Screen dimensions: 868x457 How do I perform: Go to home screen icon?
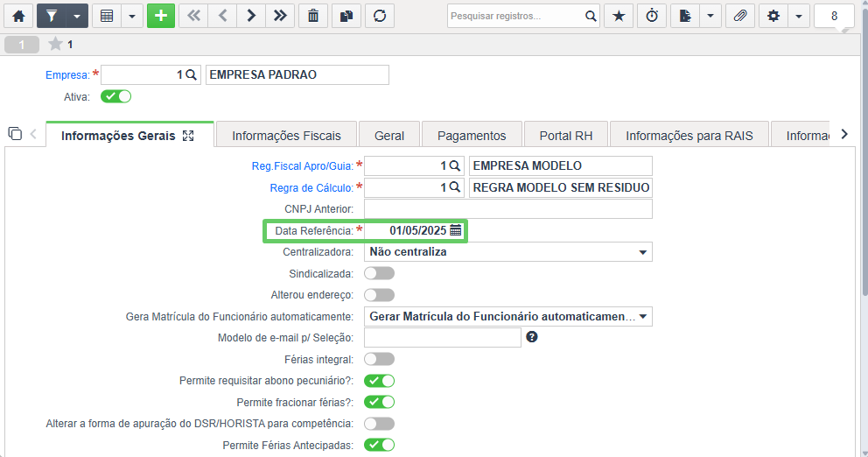(19, 16)
